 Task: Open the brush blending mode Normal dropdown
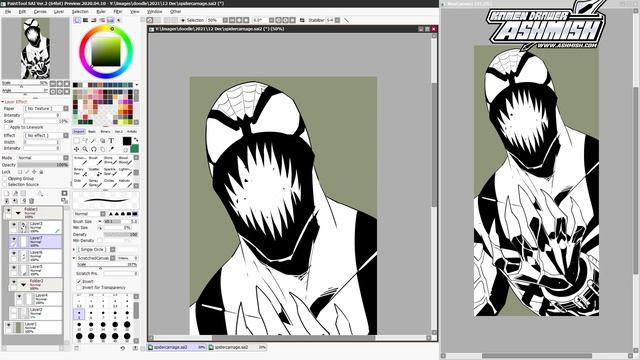point(103,214)
